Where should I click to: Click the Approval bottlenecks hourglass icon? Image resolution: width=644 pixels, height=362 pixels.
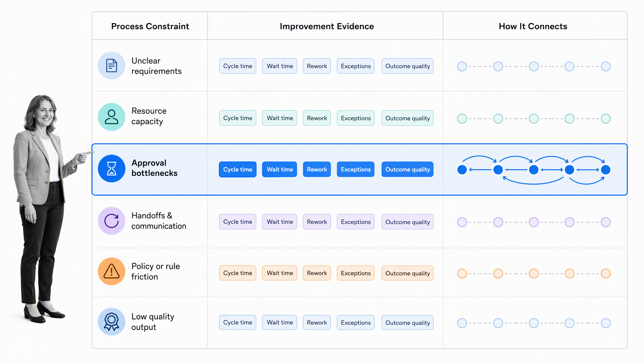(112, 168)
